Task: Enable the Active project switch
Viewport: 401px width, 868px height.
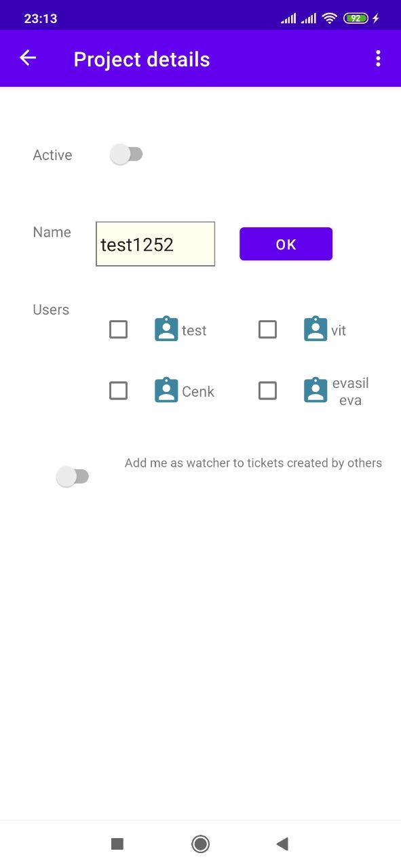Action: pyautogui.click(x=126, y=155)
